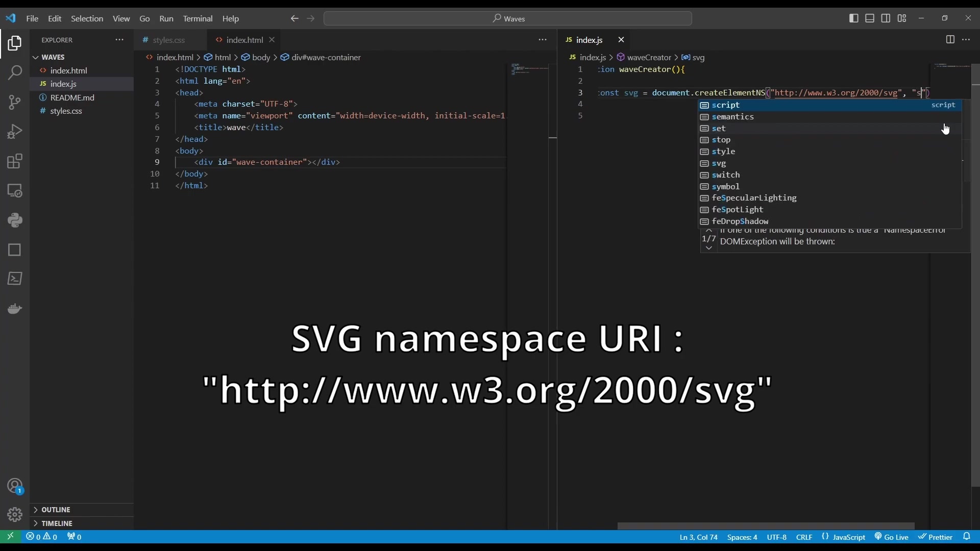980x551 pixels.
Task: Open svg breadcrumb in index.js
Action: point(693,57)
